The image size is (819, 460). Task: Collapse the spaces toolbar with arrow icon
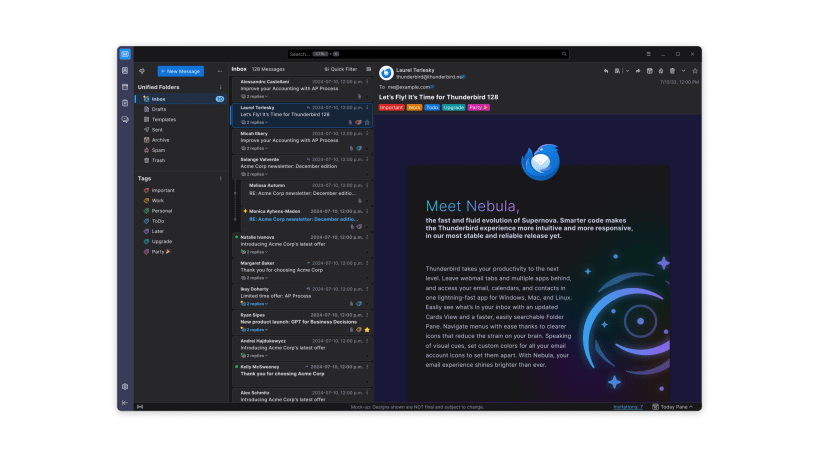pos(125,403)
